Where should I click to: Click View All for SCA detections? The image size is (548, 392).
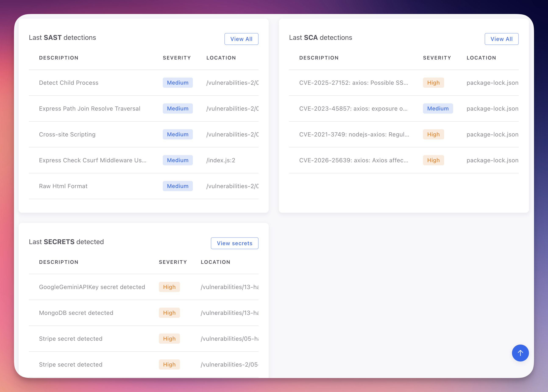coord(501,39)
